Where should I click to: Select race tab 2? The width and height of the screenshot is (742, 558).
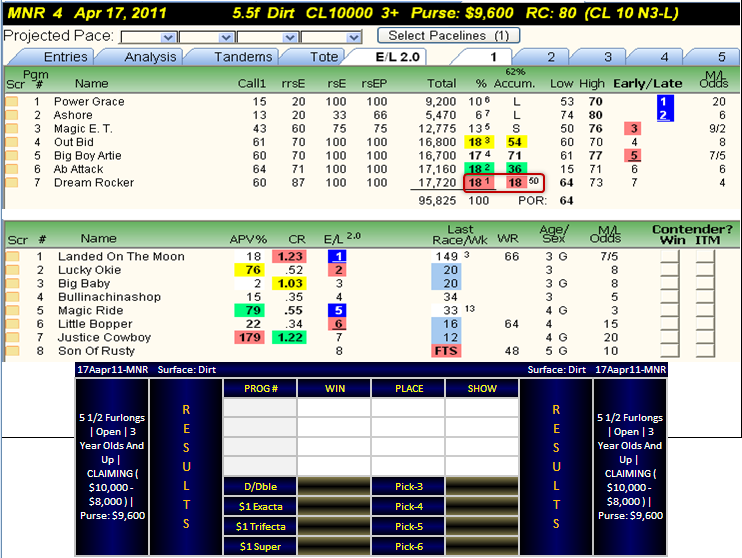click(551, 57)
